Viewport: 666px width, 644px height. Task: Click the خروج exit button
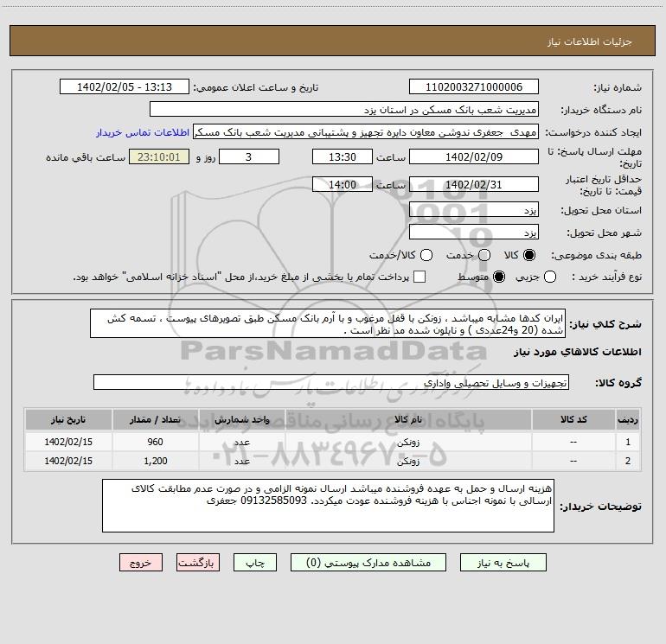pos(141,563)
